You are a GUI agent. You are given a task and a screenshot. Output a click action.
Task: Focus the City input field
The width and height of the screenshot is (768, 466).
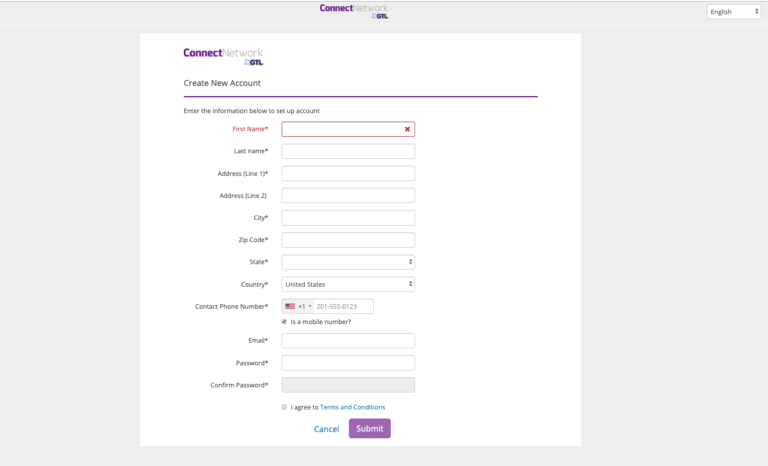click(x=348, y=218)
